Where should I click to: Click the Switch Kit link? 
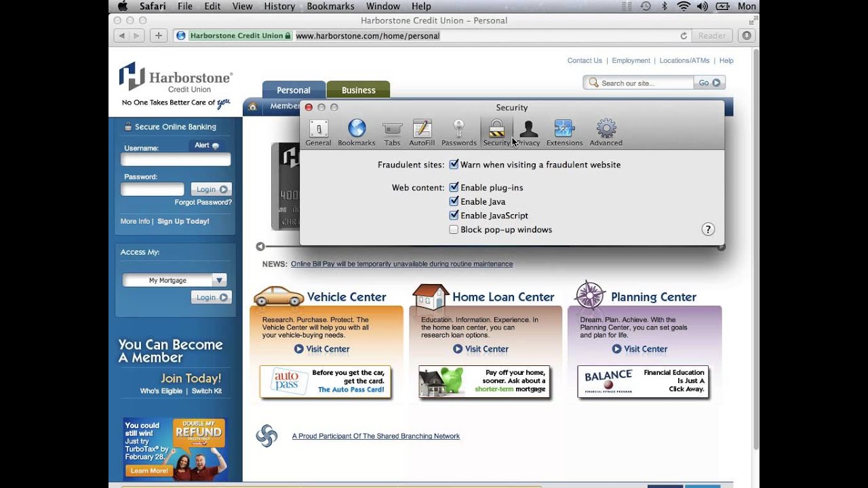tap(207, 391)
